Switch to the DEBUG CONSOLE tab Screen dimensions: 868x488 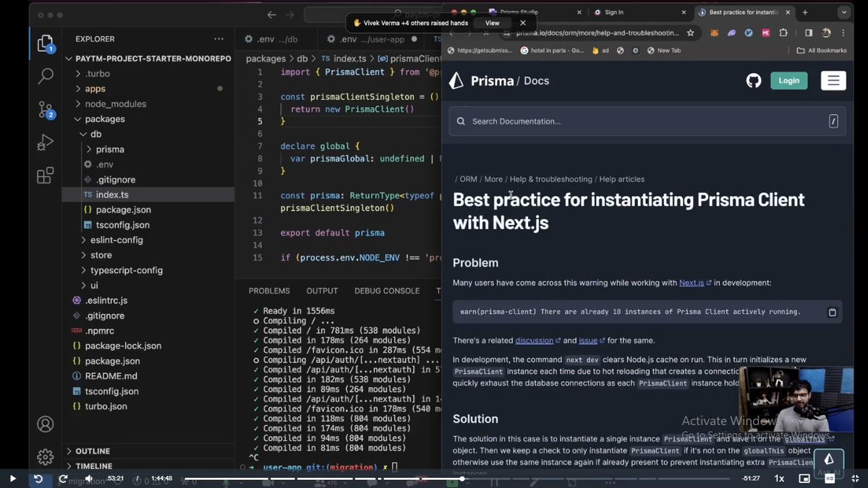click(387, 291)
